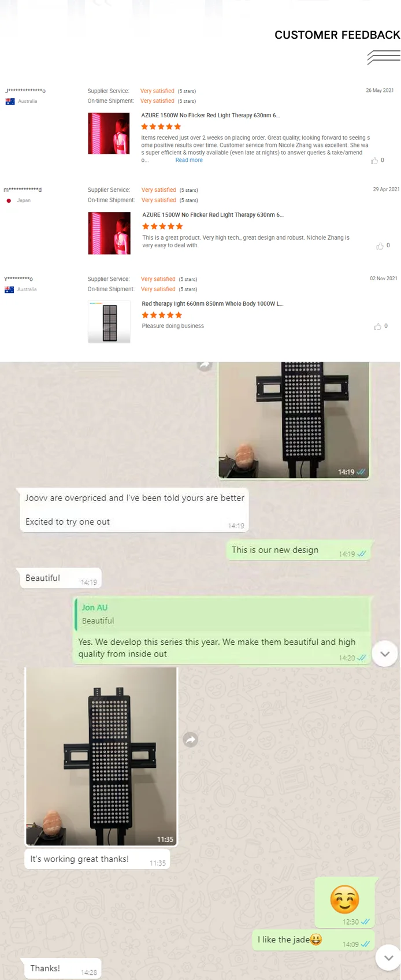This screenshot has height=980, width=401.
Task: Click quoted 'Jon AU Beautiful' reply block
Action: pos(222,614)
